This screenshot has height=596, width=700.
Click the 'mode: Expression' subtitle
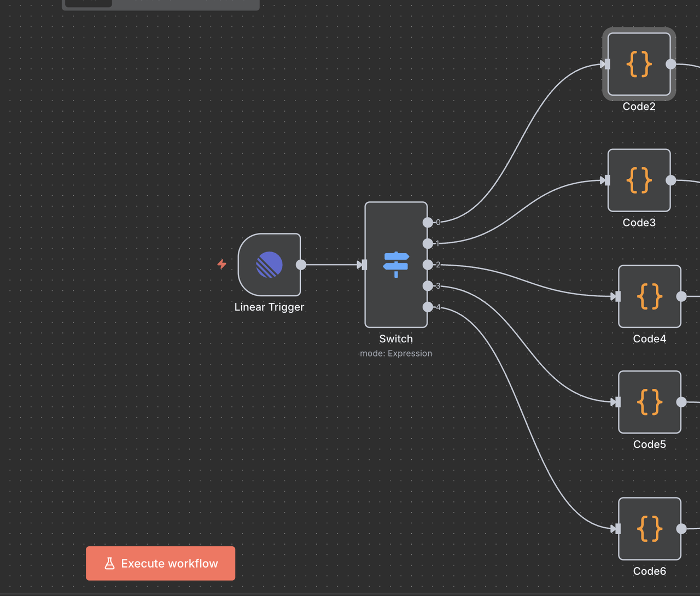pyautogui.click(x=396, y=354)
